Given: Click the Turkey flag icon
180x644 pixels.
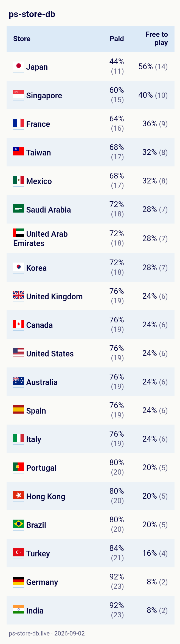Looking at the screenshot, I should click(19, 553).
